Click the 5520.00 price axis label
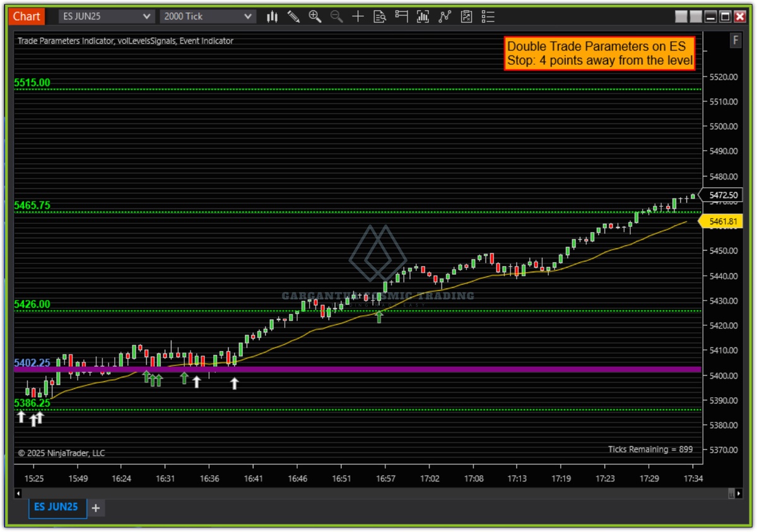The image size is (757, 532). [724, 77]
